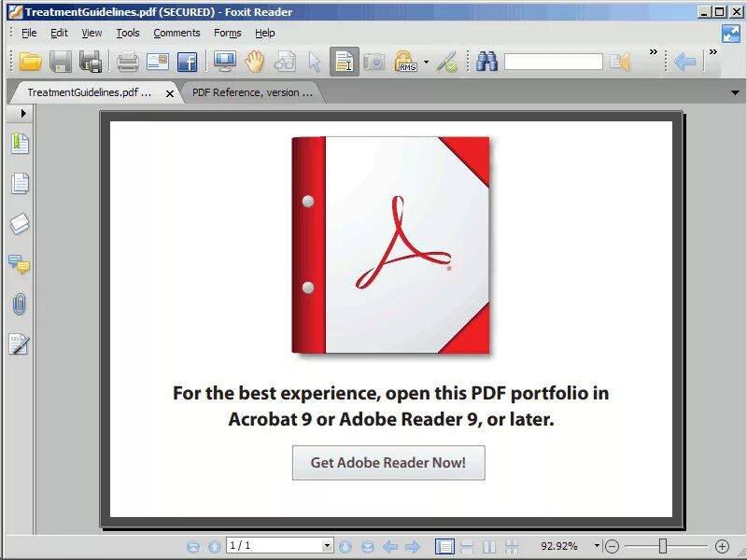Click the zoom in plus button

coord(722,546)
